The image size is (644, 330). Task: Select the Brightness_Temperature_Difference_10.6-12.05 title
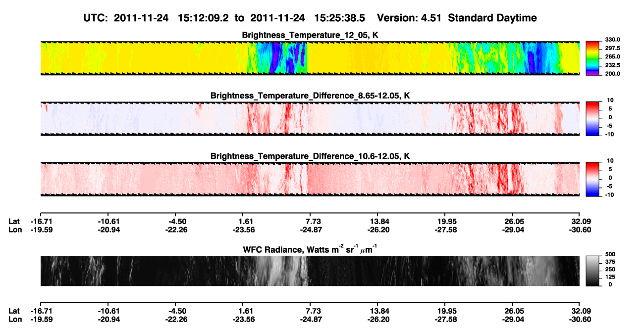pyautogui.click(x=310, y=156)
